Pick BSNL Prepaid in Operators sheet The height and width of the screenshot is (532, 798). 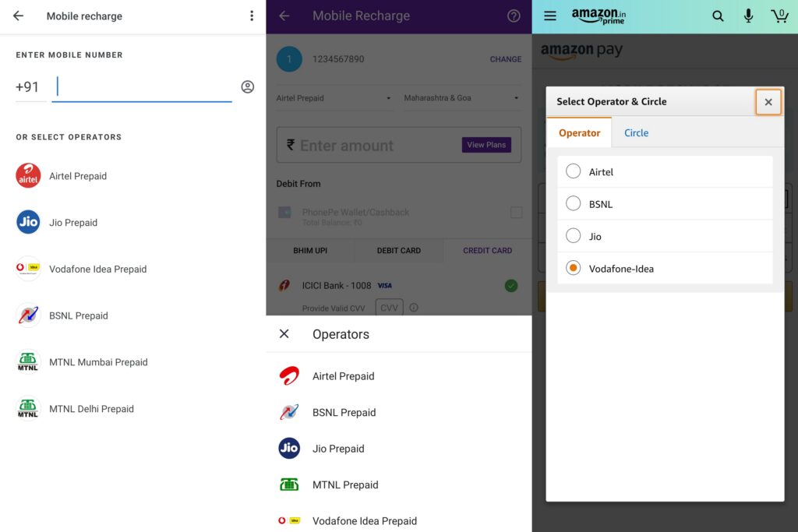point(344,413)
